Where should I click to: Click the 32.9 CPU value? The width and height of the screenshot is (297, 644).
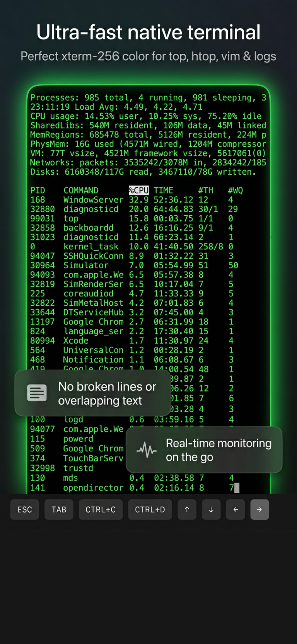click(139, 200)
